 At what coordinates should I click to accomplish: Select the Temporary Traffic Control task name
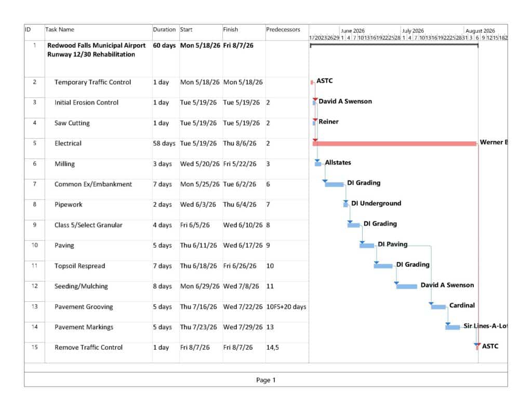pyautogui.click(x=92, y=82)
